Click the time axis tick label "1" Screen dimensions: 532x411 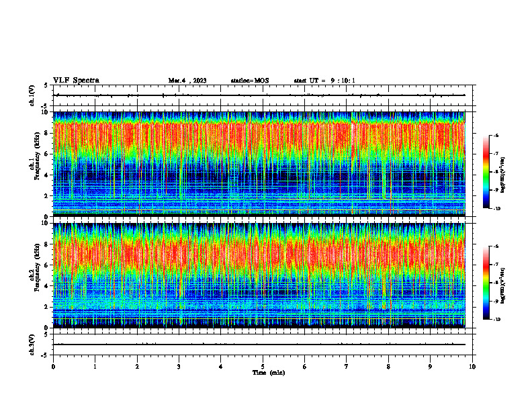[95, 367]
